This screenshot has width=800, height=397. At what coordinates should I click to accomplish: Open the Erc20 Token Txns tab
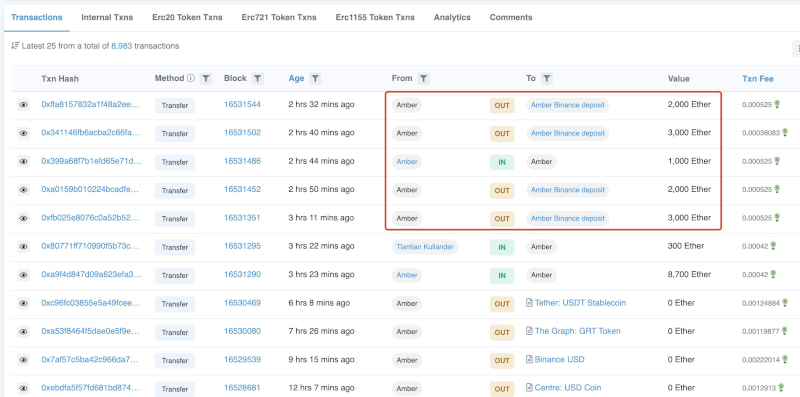click(x=187, y=17)
